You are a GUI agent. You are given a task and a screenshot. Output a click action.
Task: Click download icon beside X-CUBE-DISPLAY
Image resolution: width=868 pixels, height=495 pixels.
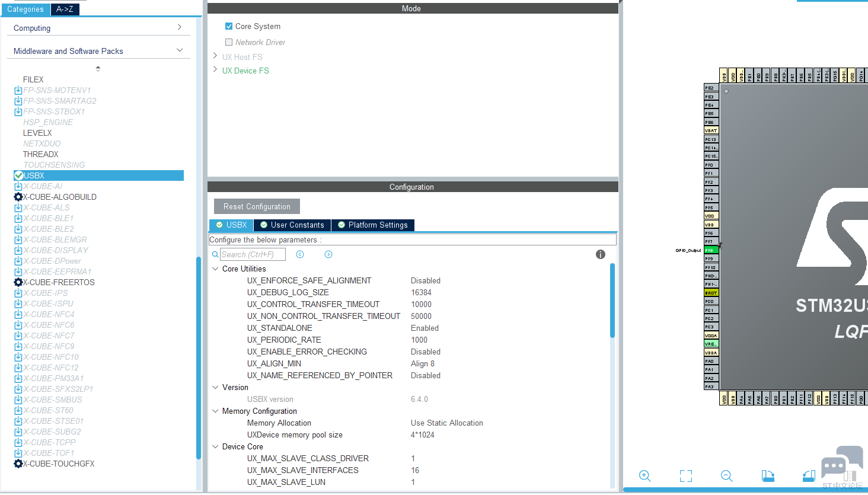[18, 250]
